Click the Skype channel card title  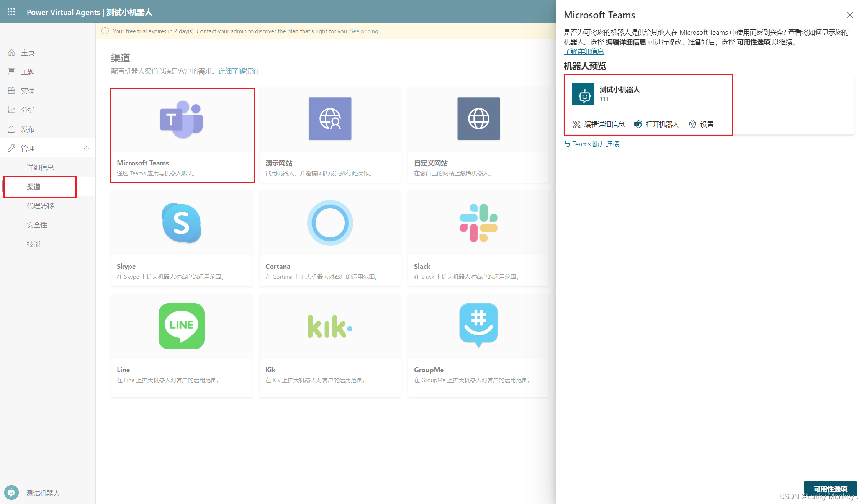(x=126, y=267)
